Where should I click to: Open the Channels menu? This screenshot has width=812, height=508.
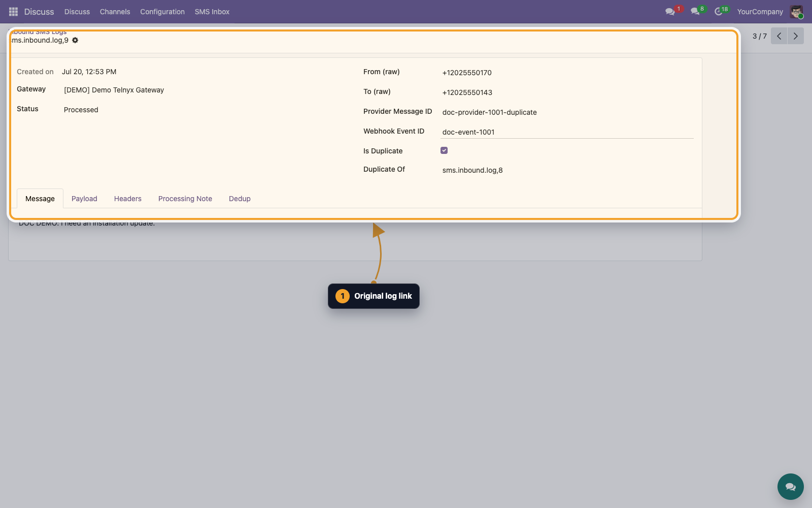[x=115, y=12]
